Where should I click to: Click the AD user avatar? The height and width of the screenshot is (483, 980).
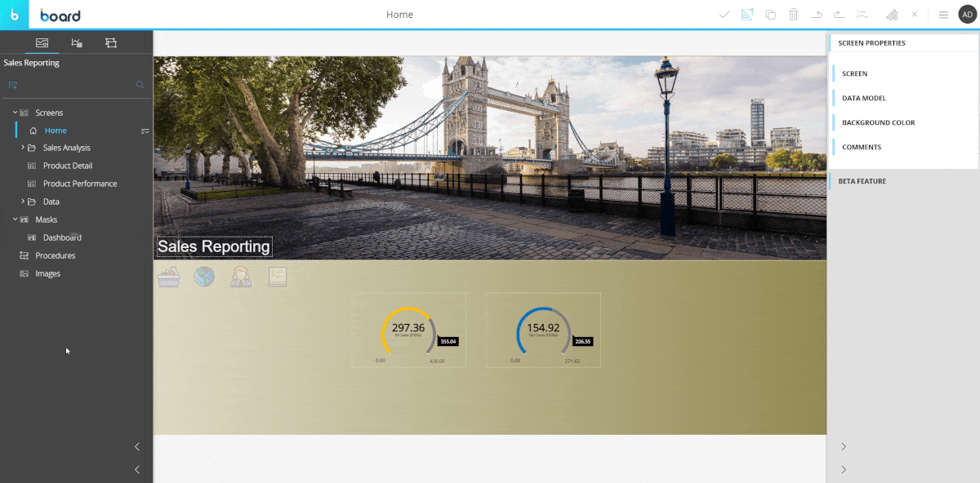click(x=966, y=15)
